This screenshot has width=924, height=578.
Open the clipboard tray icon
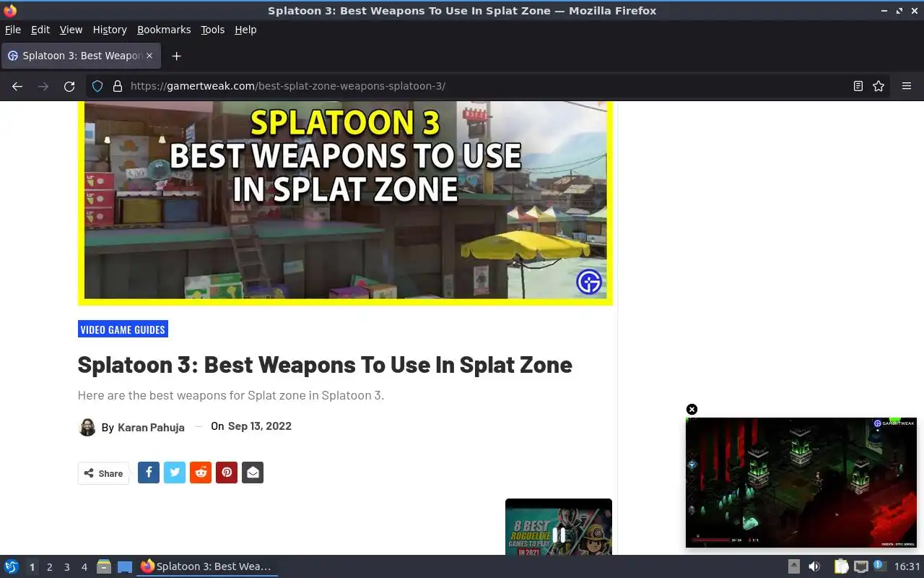pos(841,566)
